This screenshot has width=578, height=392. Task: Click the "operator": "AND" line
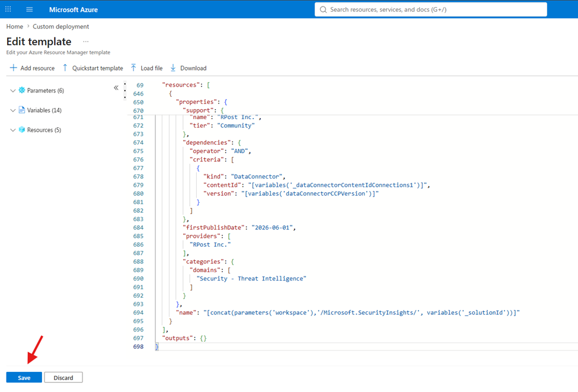pos(220,151)
